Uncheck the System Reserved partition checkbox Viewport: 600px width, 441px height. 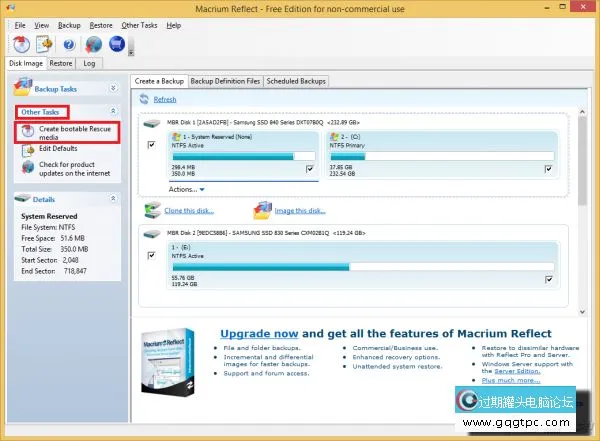click(x=309, y=169)
